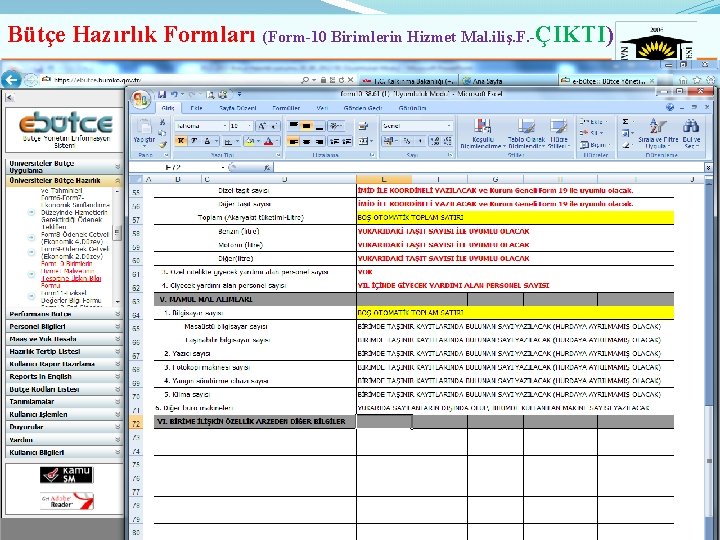Save the workbook from quick access toolbar
Image resolution: width=720 pixels, height=540 pixels.
162,95
